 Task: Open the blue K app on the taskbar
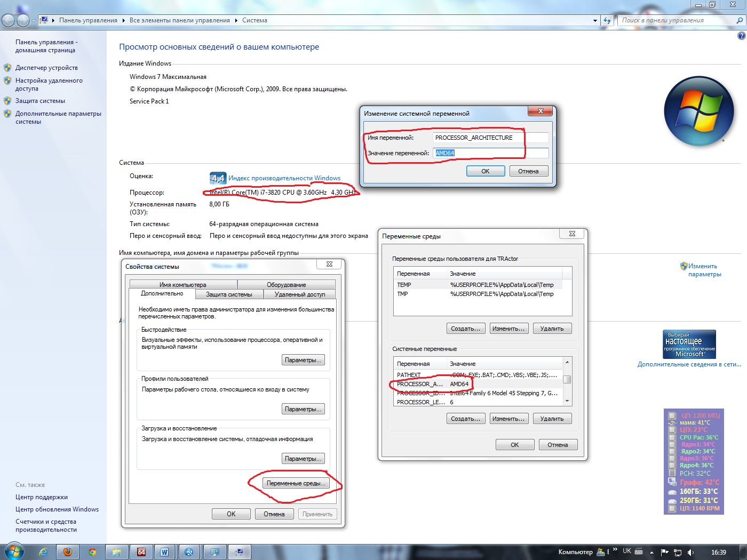[x=189, y=552]
